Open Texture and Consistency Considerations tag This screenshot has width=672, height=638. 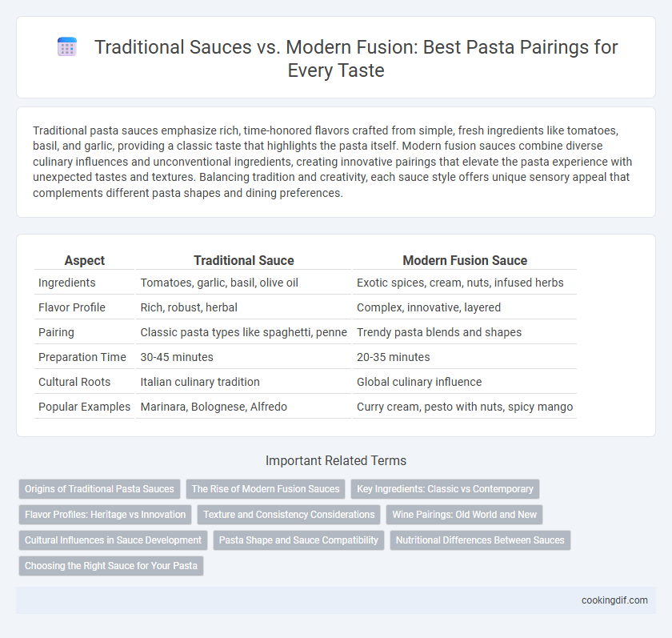click(289, 515)
